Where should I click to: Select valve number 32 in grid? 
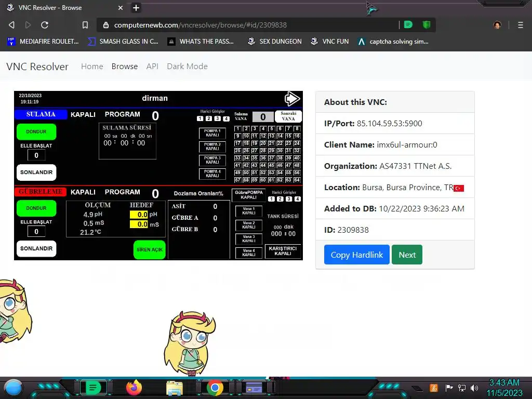pyautogui.click(x=297, y=151)
